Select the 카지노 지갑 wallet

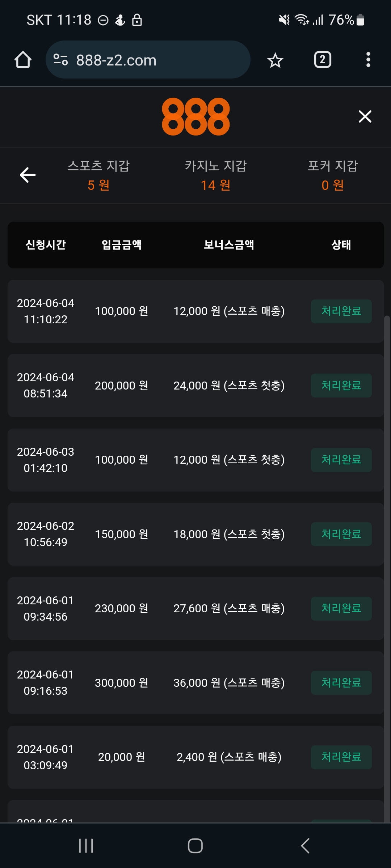coord(216,175)
